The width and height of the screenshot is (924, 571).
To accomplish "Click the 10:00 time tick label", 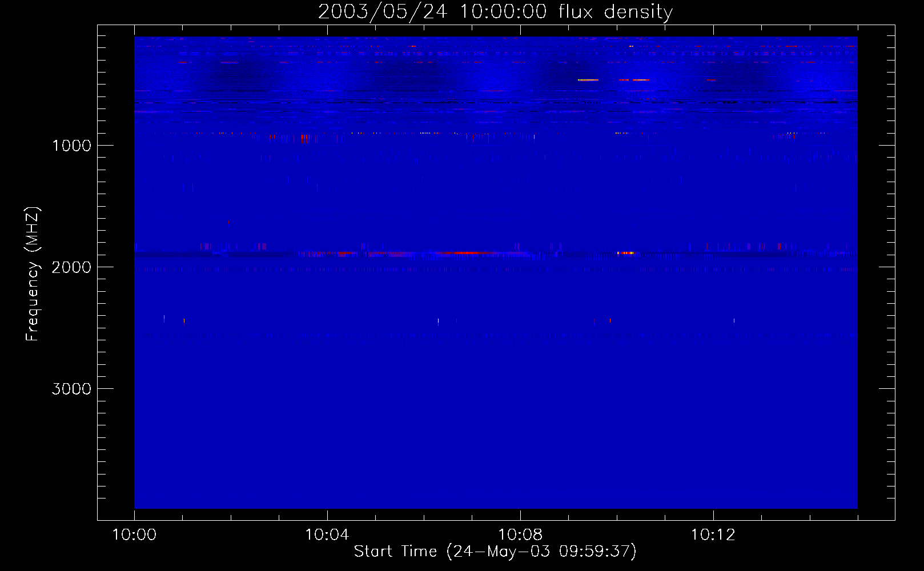I will (x=134, y=535).
